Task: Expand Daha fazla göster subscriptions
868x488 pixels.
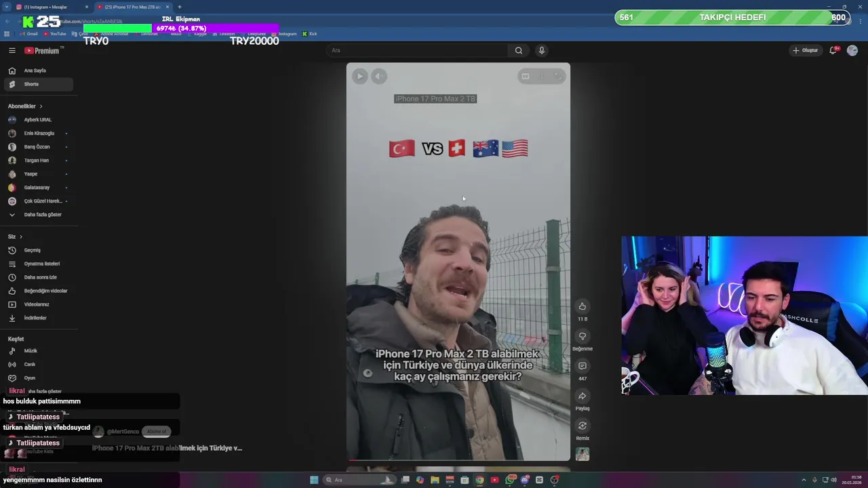Action: (x=39, y=215)
